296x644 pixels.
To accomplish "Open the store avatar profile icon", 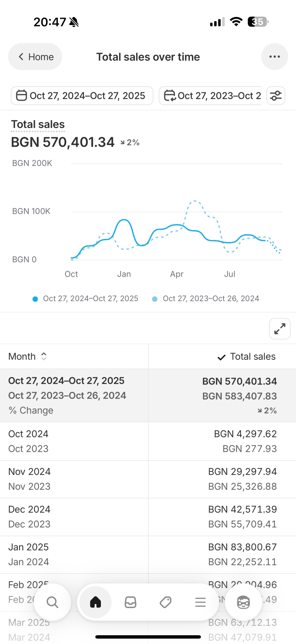I will [243, 602].
